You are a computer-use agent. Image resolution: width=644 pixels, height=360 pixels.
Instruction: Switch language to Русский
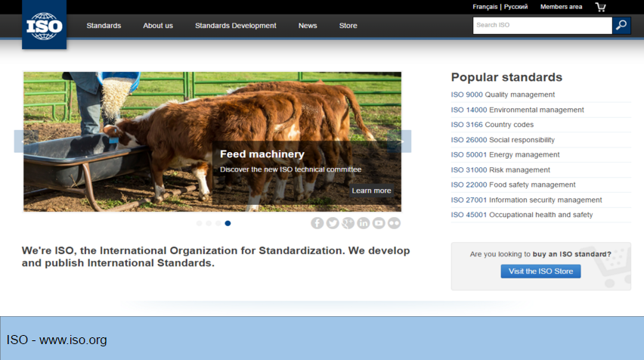[516, 7]
